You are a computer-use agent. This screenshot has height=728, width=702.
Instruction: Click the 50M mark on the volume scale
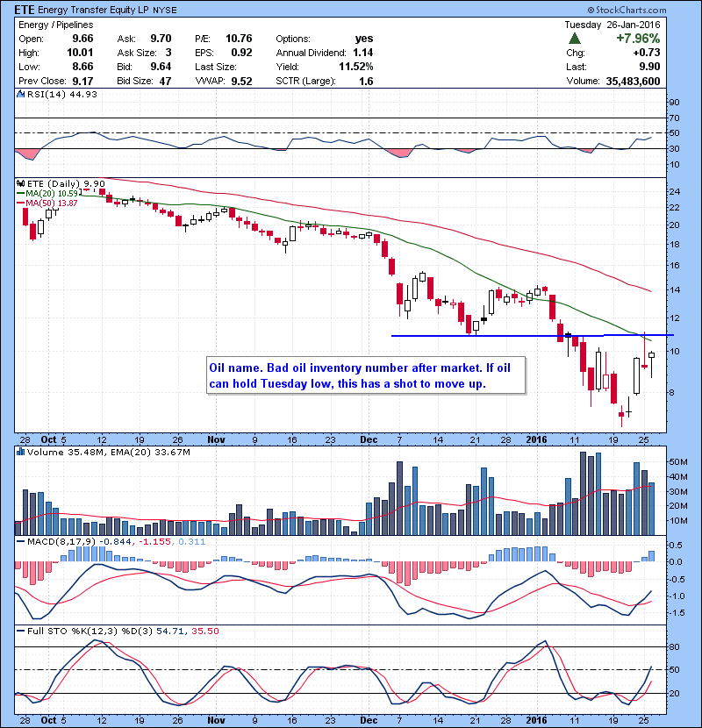pyautogui.click(x=677, y=461)
